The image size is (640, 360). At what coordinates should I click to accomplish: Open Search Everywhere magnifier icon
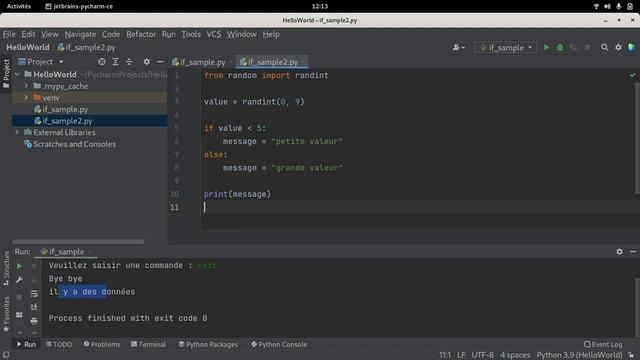point(604,47)
